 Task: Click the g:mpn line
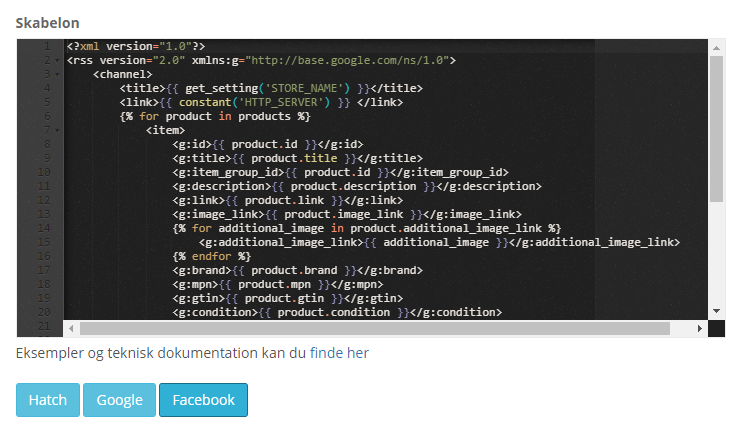click(x=278, y=284)
